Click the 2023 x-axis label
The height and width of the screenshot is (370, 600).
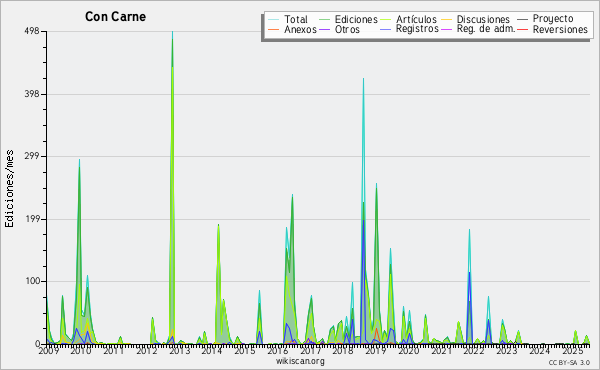507,351
